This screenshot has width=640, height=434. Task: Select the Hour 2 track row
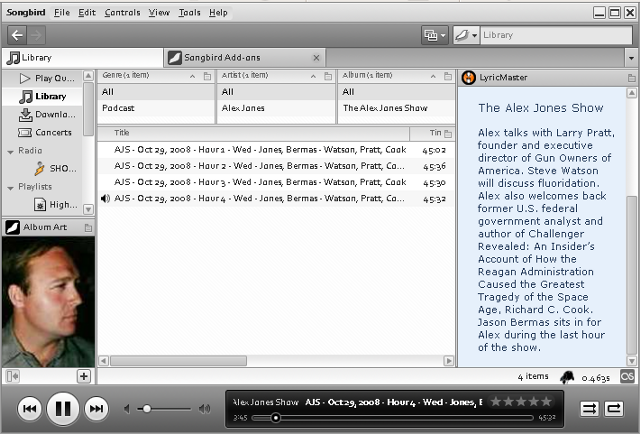(x=276, y=166)
